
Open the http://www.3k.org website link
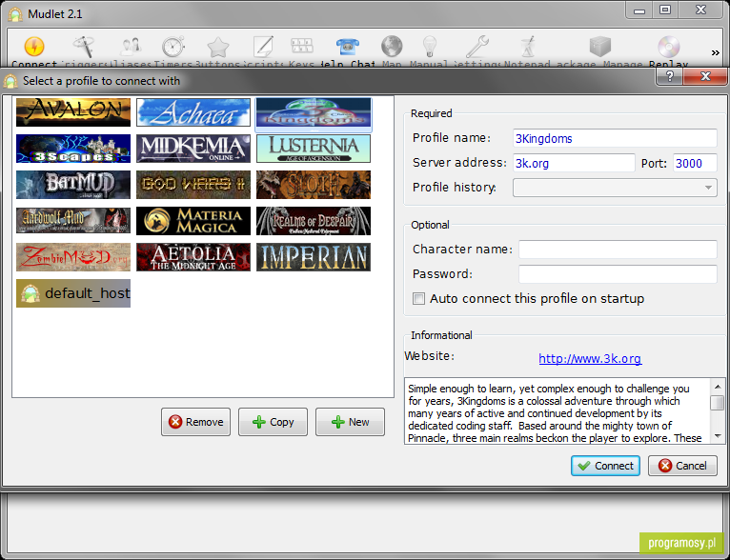tap(590, 359)
